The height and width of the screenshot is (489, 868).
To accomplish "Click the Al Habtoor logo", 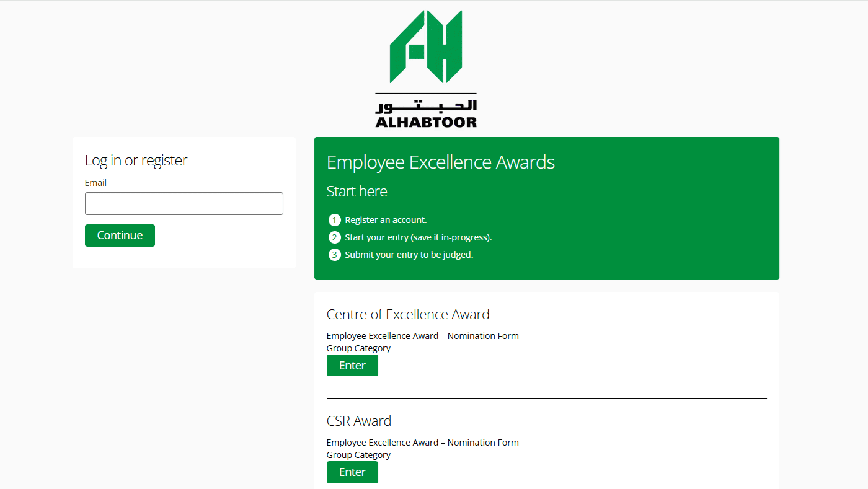I will coord(426,69).
